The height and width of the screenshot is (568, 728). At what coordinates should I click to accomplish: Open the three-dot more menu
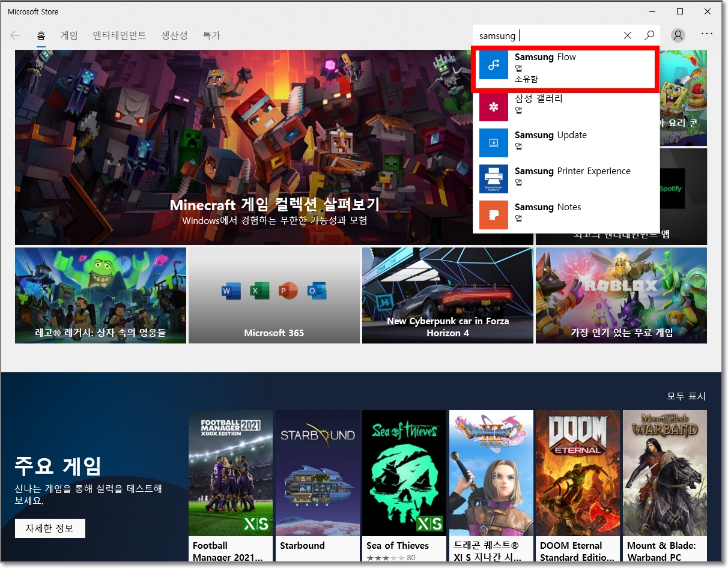point(707,34)
